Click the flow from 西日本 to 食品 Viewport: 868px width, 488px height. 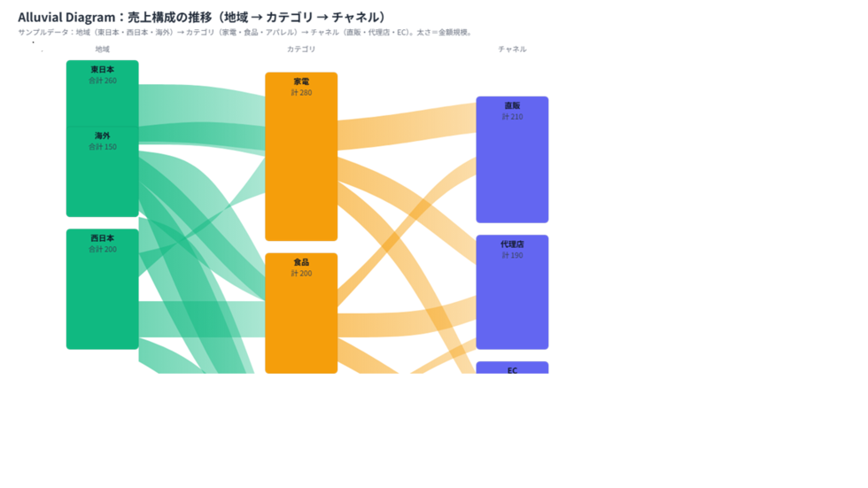click(x=202, y=319)
